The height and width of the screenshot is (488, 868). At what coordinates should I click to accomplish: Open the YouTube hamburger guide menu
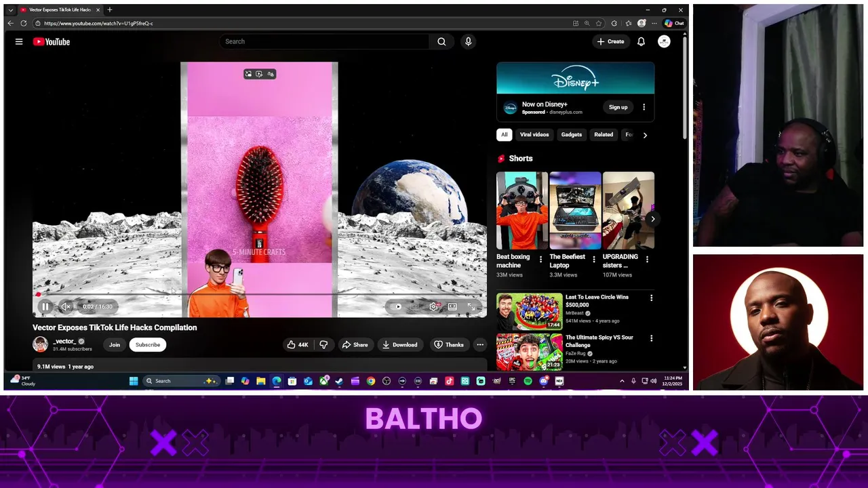(x=19, y=41)
